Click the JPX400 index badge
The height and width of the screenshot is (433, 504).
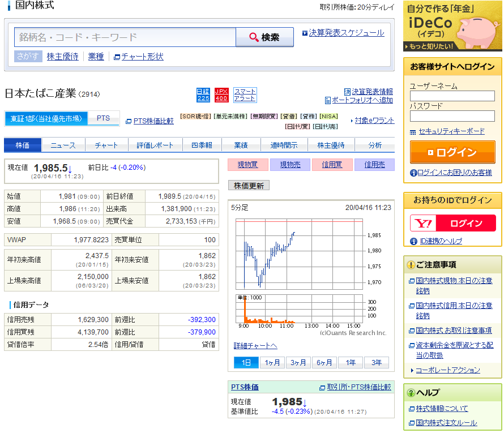(x=221, y=95)
